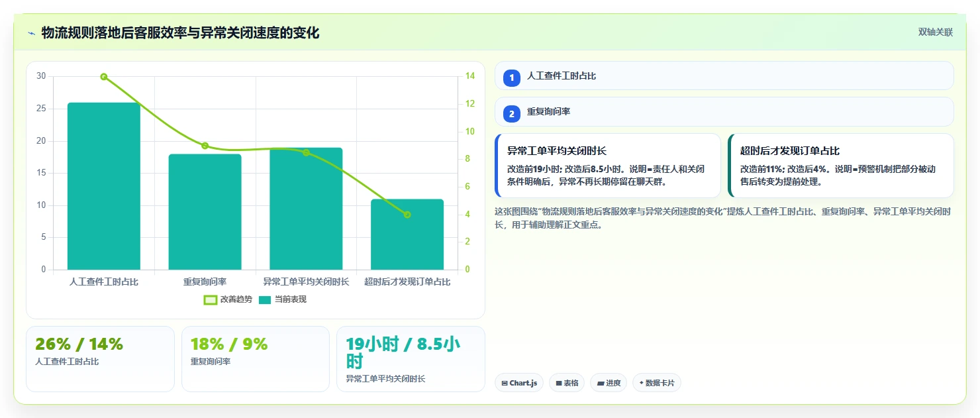Toggle the 改善趋势 legend entry

(x=228, y=299)
